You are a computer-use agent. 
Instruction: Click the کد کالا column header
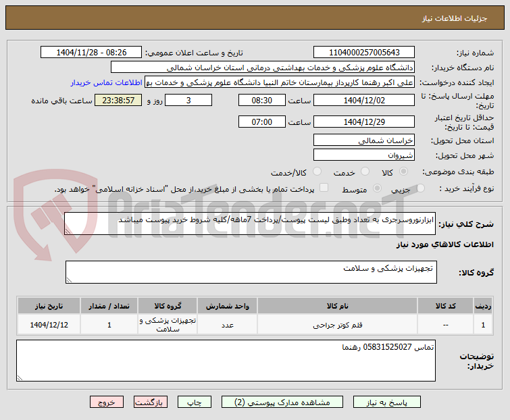[445, 306]
